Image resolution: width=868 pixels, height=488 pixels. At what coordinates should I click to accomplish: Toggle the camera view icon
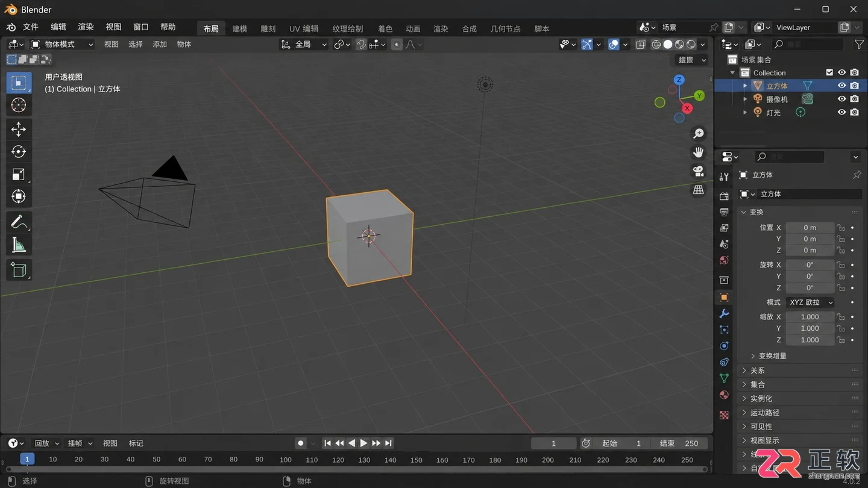pyautogui.click(x=699, y=171)
